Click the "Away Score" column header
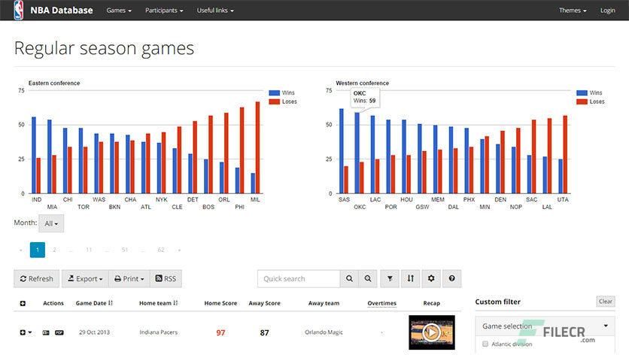The image size is (629, 364). point(264,304)
